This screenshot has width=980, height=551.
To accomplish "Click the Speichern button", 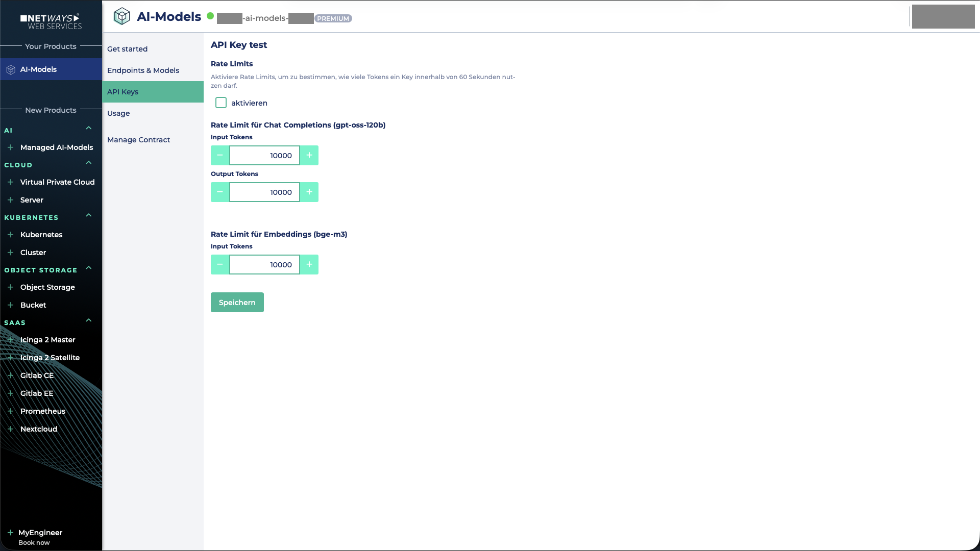I will coord(237,302).
